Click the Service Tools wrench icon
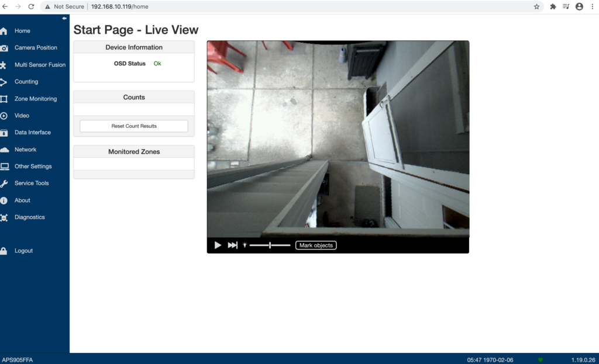Screen dimensions: 599x364 tap(4, 183)
